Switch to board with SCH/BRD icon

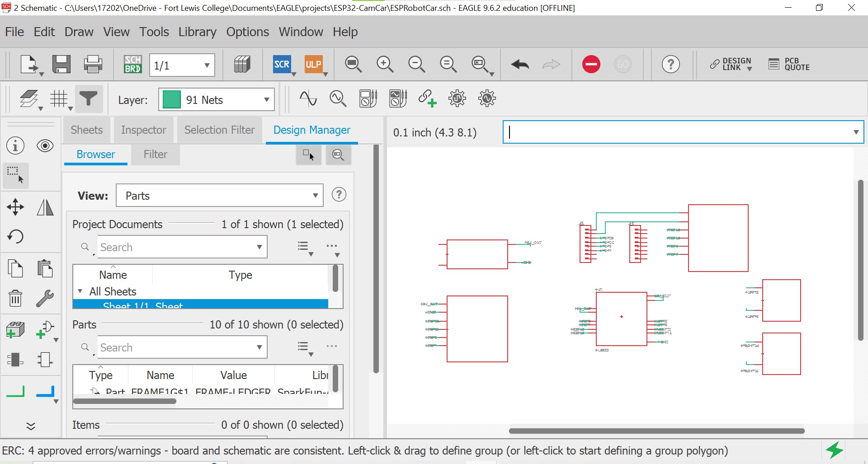[x=133, y=65]
